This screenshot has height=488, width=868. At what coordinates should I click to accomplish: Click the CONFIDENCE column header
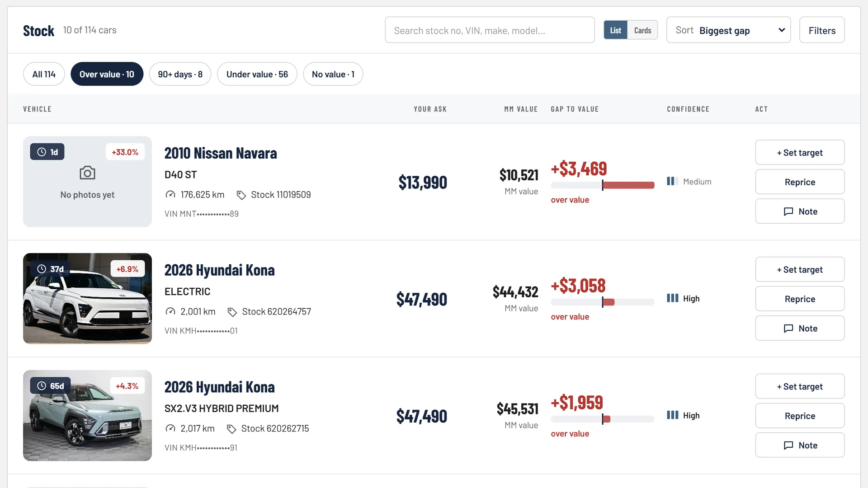pos(688,109)
